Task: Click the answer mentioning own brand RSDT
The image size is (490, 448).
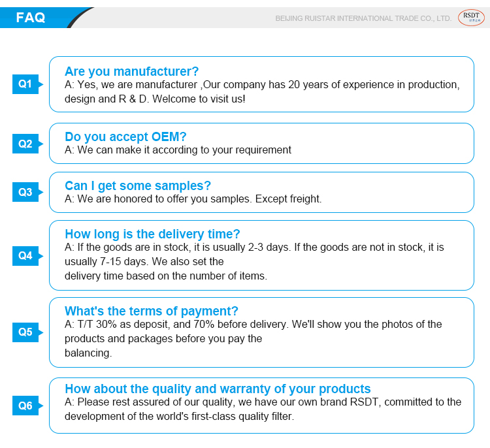Action: point(262,409)
